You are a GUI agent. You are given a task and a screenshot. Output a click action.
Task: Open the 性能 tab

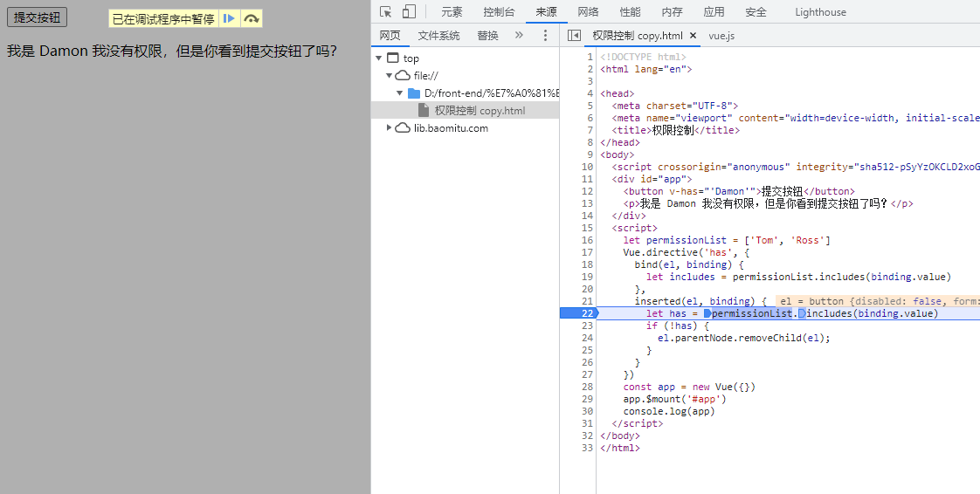(x=630, y=12)
